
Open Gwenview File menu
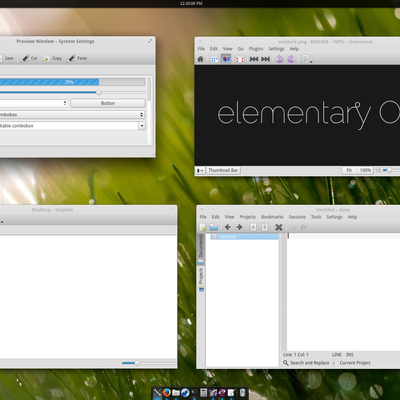click(201, 49)
